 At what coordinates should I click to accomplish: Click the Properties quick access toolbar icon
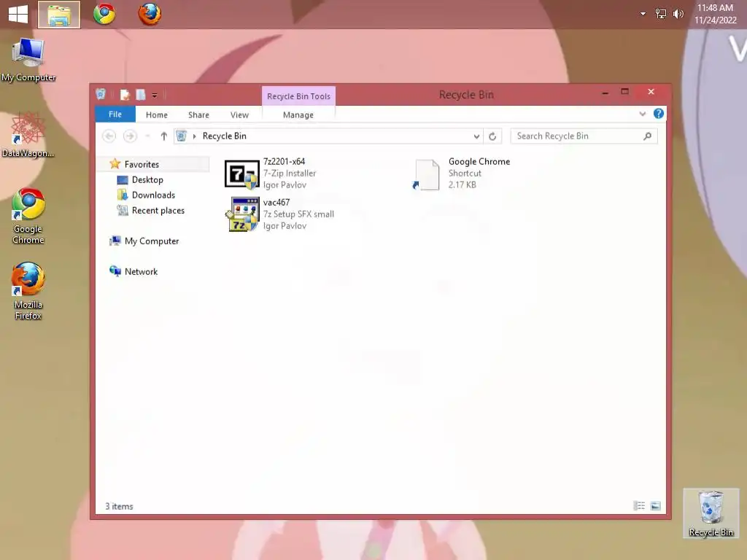point(125,95)
